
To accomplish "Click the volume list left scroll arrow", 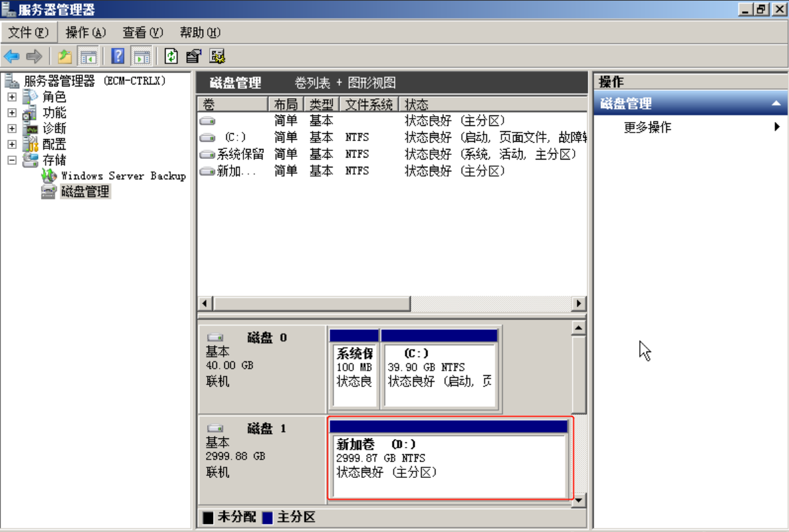I will [205, 303].
